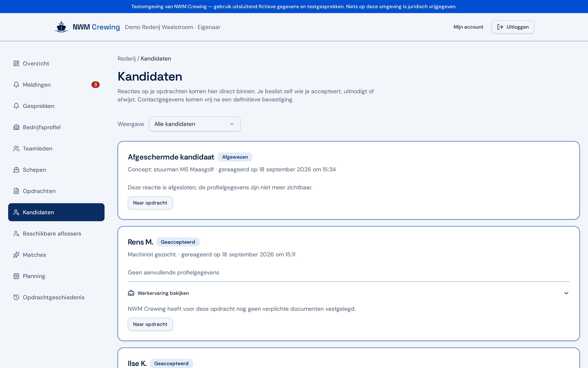Expand Werkervaring bekijken via its chevron

(566, 293)
